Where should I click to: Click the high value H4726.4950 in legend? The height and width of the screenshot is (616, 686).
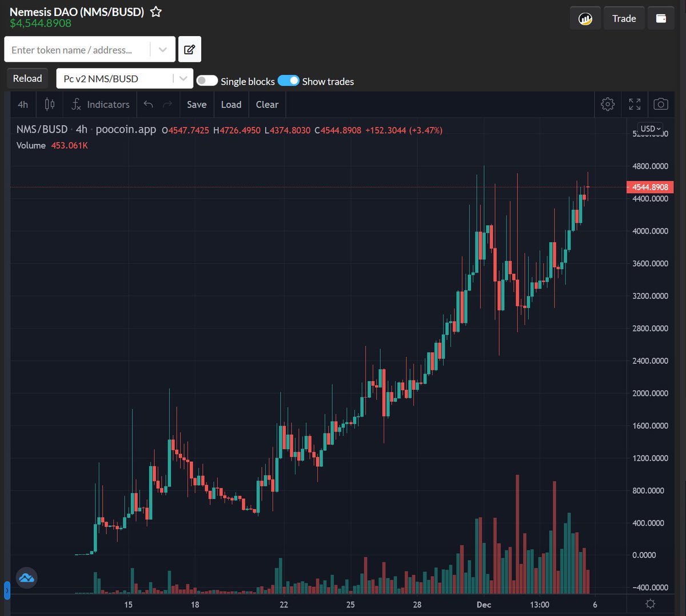click(x=237, y=130)
